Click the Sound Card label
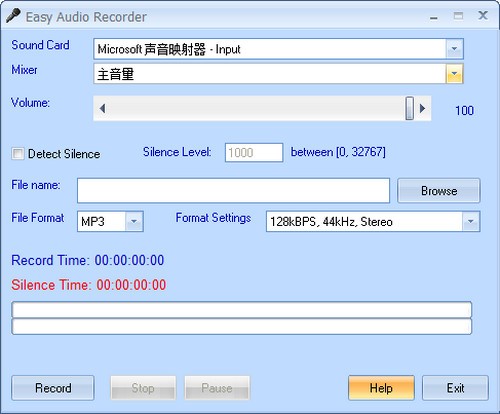 tap(40, 45)
